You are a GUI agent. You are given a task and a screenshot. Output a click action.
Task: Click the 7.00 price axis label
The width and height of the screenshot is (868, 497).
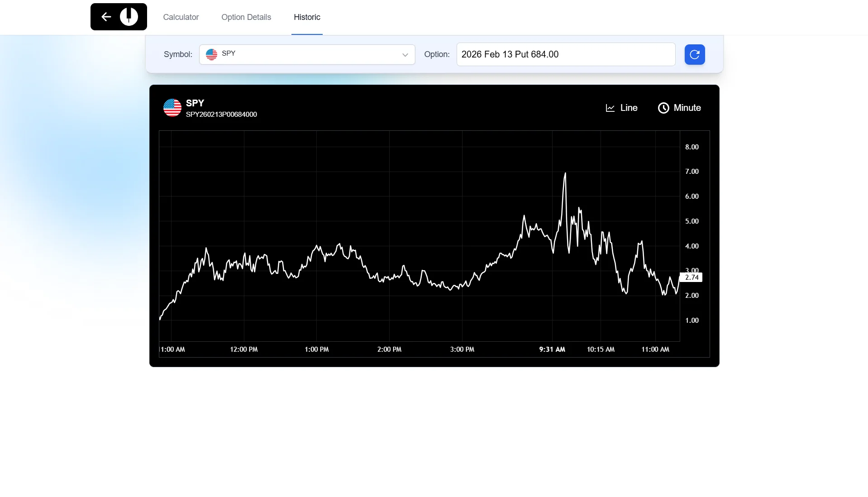click(692, 172)
